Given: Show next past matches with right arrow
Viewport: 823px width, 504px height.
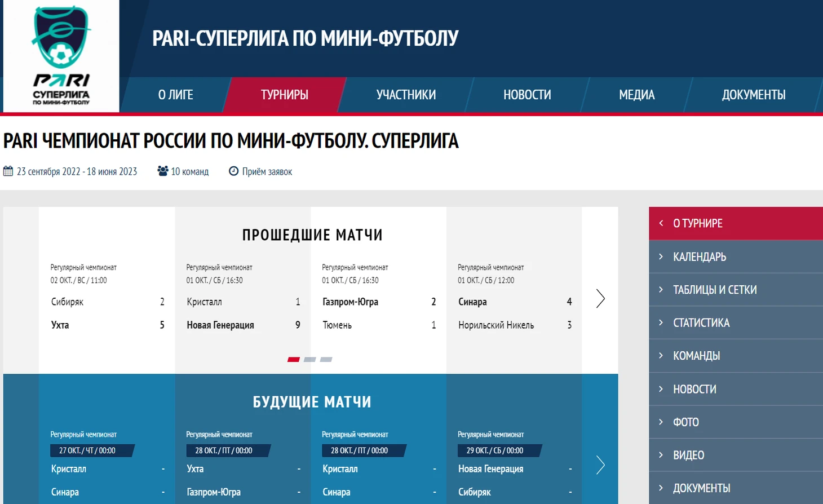Looking at the screenshot, I should point(600,298).
